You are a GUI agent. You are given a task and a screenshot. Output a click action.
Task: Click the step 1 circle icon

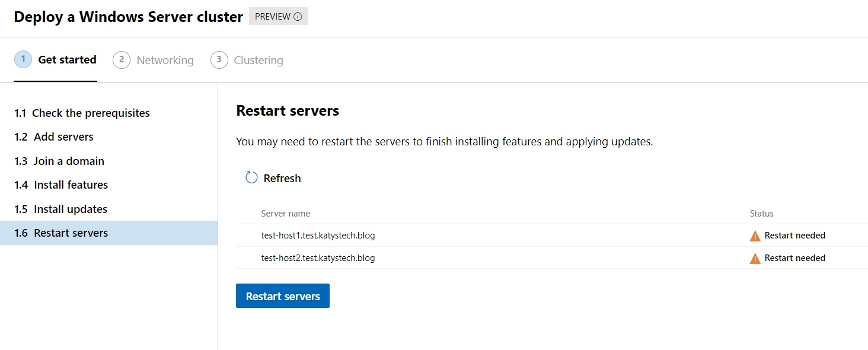pos(23,59)
